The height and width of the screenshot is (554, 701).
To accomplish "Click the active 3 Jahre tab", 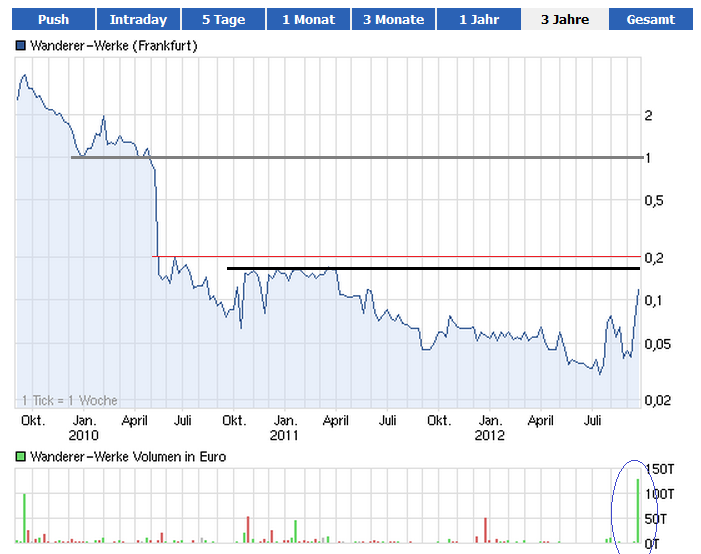I will (565, 19).
